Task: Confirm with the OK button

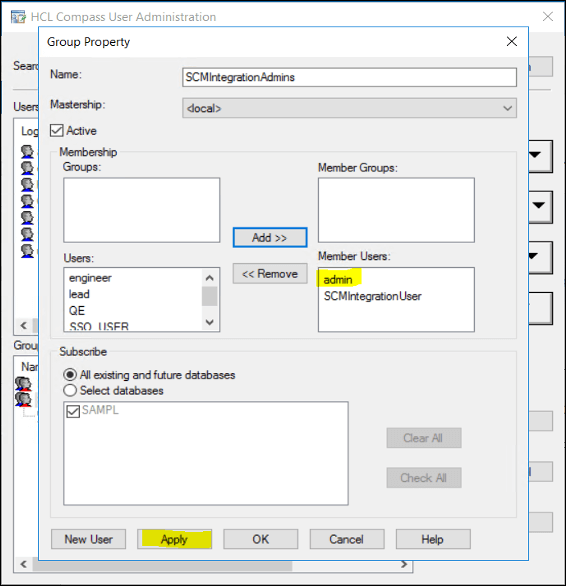Action: 261,539
